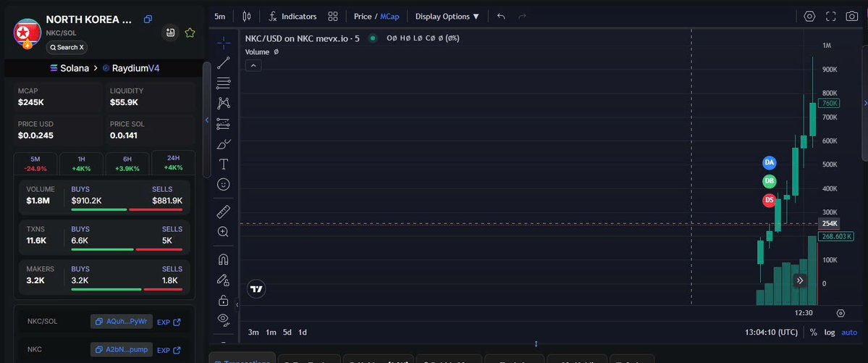Select the trend line drawing tool
The width and height of the screenshot is (868, 363).
click(224, 63)
